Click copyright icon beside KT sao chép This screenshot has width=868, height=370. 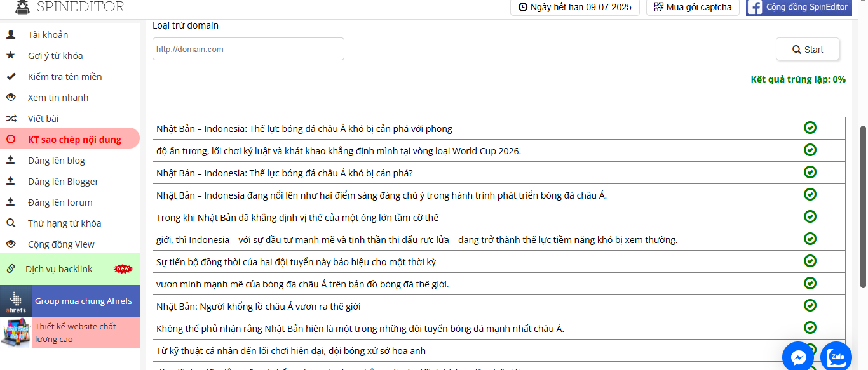pos(11,140)
